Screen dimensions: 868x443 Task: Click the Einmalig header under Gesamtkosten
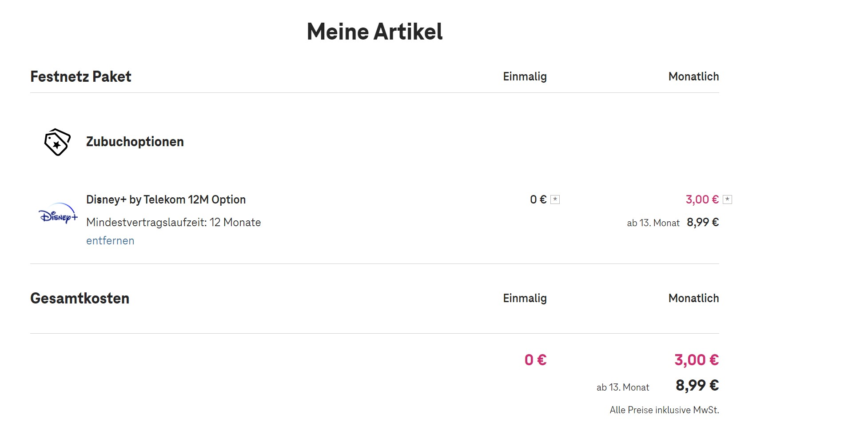(x=525, y=298)
